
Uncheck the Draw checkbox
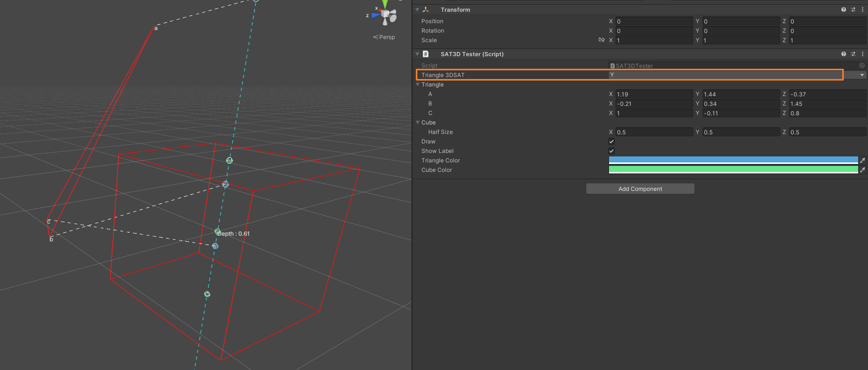point(611,141)
